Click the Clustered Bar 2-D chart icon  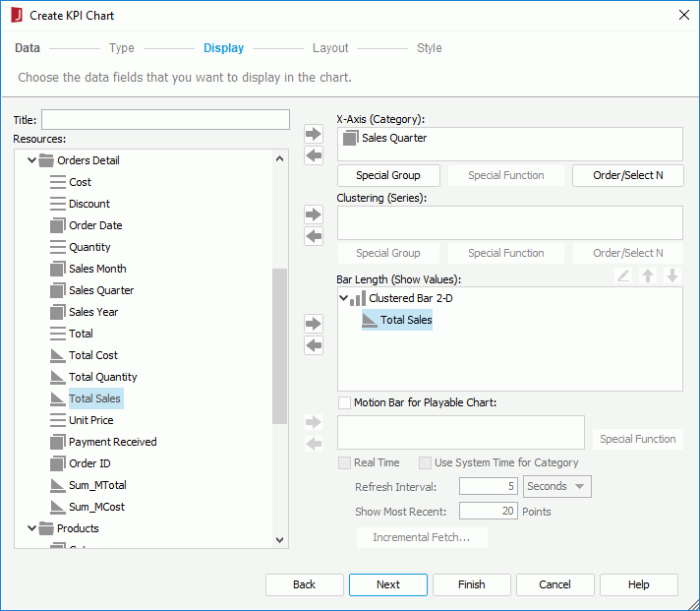point(358,298)
